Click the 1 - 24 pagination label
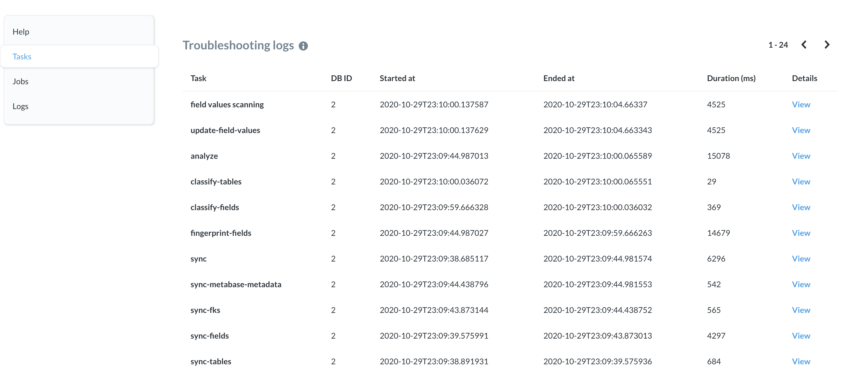Viewport: 868px width, 366px height. coord(778,45)
